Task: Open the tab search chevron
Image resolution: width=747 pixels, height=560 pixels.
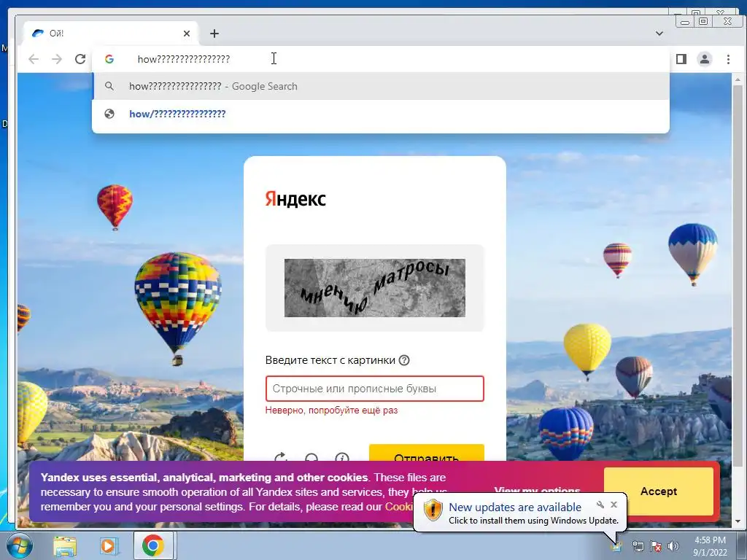Action: 659,34
